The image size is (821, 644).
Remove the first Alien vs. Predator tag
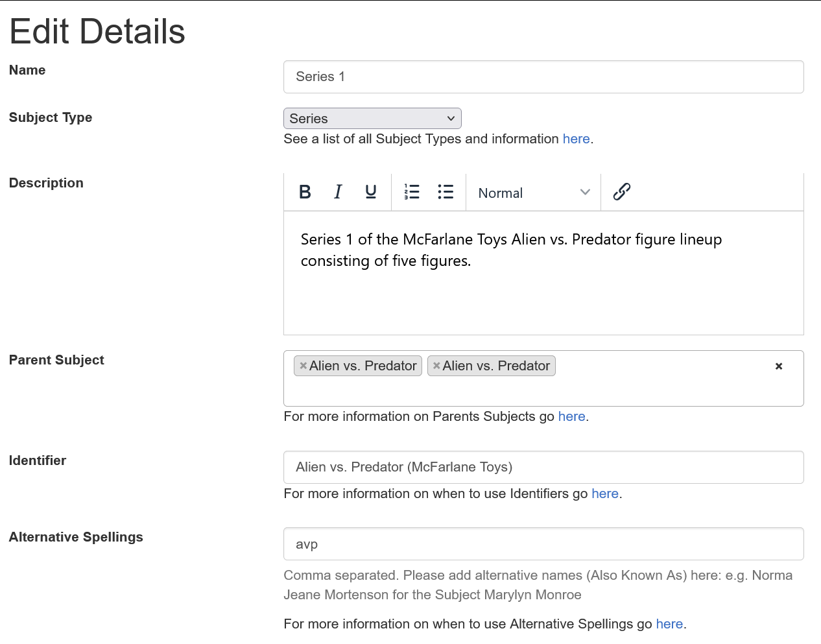pyautogui.click(x=303, y=366)
